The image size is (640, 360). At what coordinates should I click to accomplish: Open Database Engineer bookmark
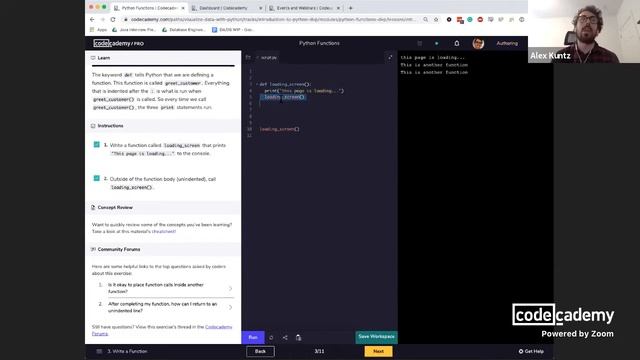coord(184,30)
